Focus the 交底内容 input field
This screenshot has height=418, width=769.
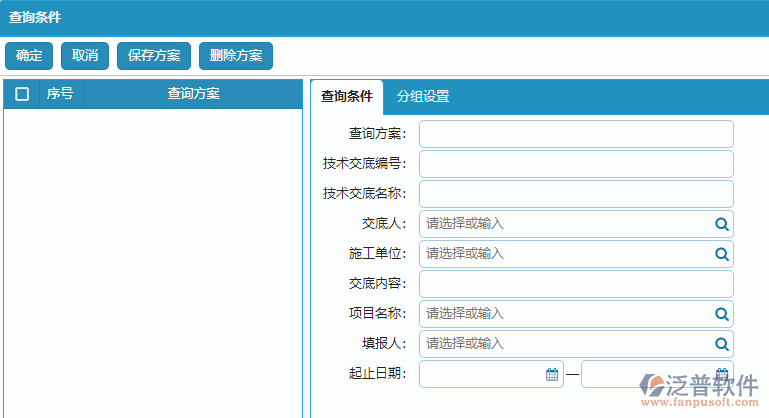(576, 284)
